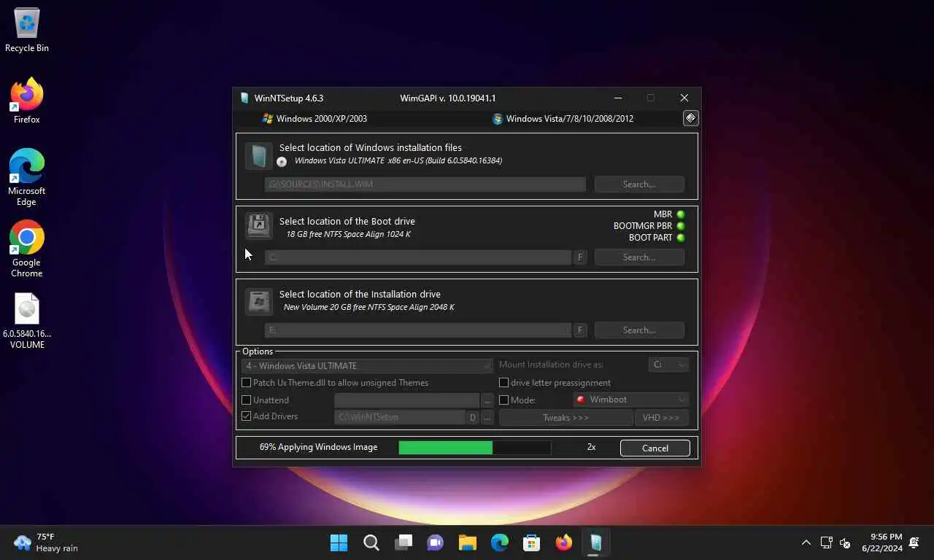Click the BOOT PART green status light
The width and height of the screenshot is (934, 560).
[x=681, y=238]
